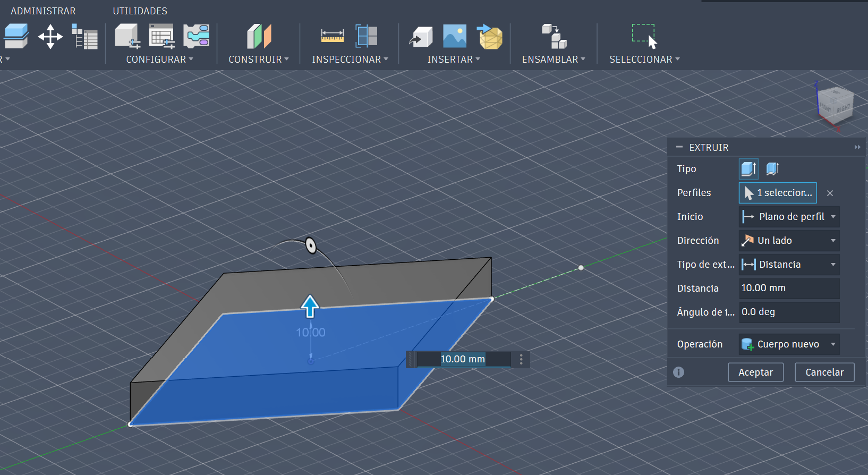Open the ENSAMBLAR dropdown
The height and width of the screenshot is (475, 868).
coord(554,60)
